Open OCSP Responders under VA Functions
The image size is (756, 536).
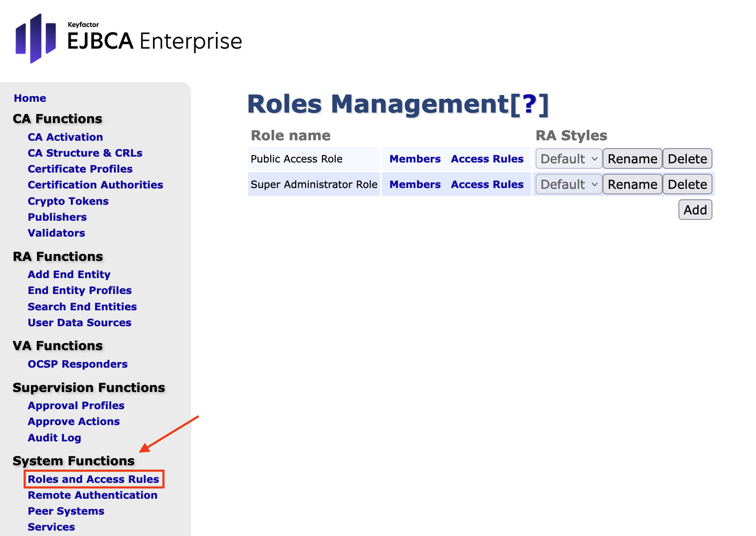(x=78, y=364)
